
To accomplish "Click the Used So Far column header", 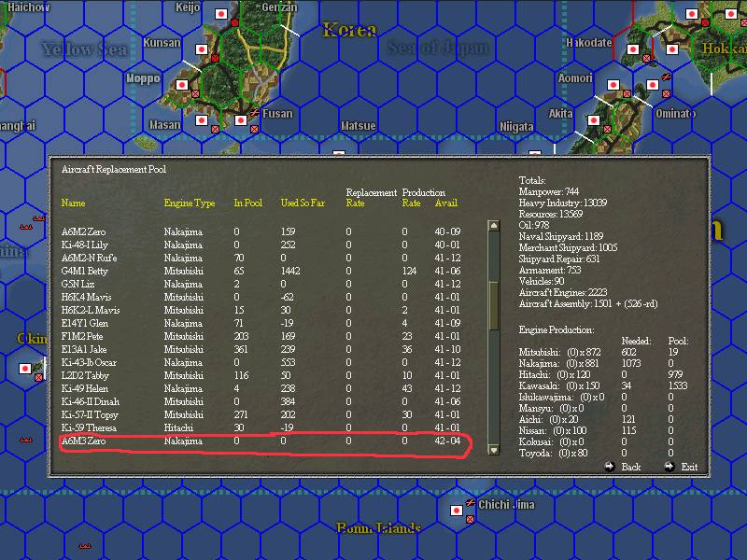I will (303, 203).
